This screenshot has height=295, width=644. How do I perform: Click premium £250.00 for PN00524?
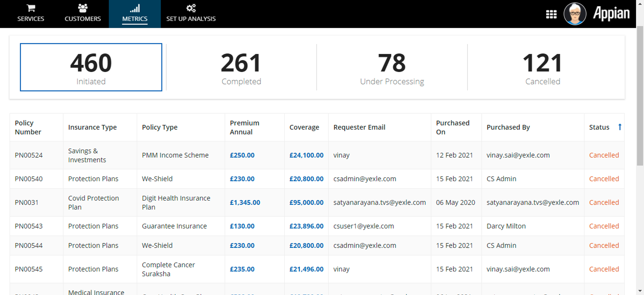coord(242,155)
